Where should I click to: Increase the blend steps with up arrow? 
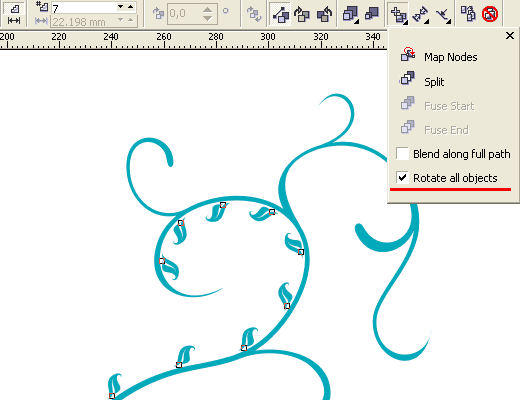pos(131,6)
